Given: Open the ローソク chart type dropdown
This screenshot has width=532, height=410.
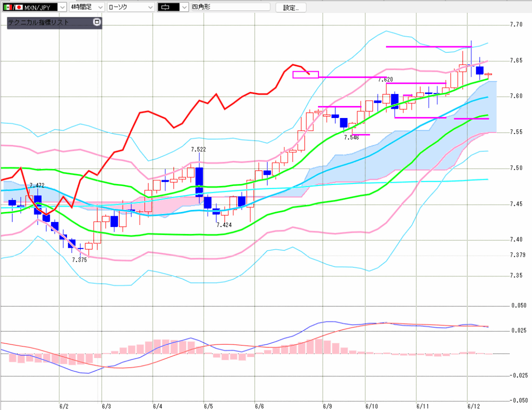Looking at the screenshot, I should point(131,7).
